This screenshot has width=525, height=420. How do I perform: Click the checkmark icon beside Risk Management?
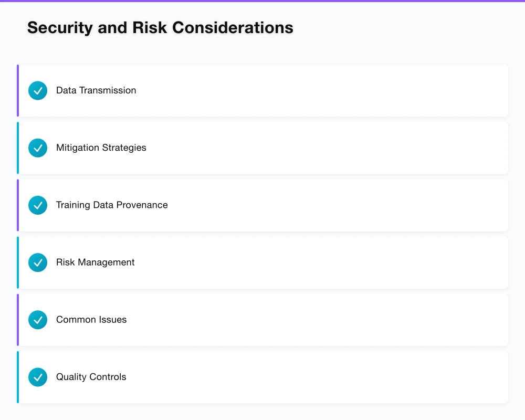click(37, 262)
